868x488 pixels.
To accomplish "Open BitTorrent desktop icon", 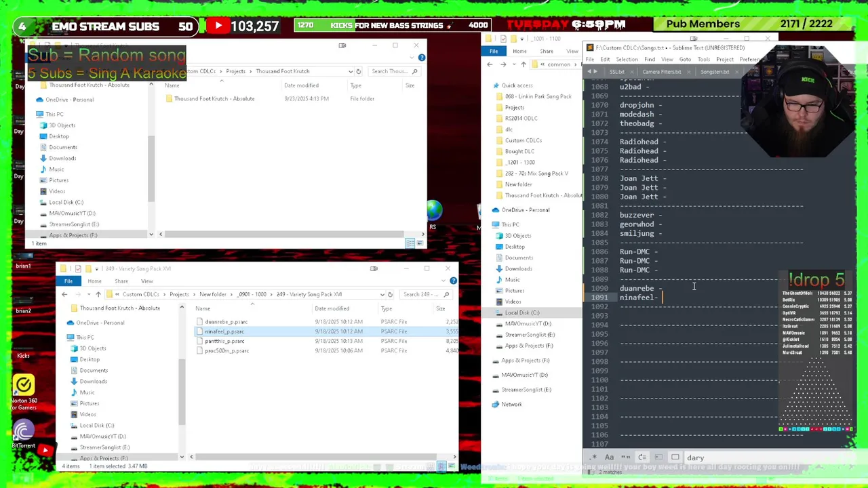I will (x=23, y=434).
